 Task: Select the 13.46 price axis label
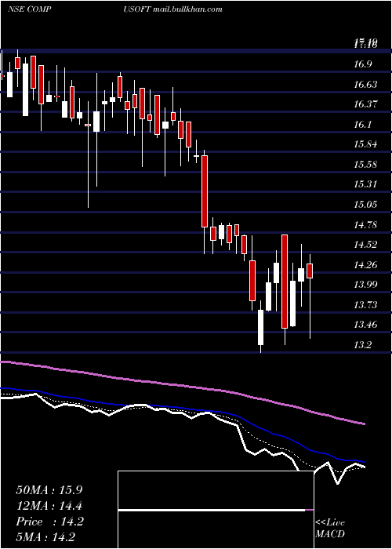point(366,325)
